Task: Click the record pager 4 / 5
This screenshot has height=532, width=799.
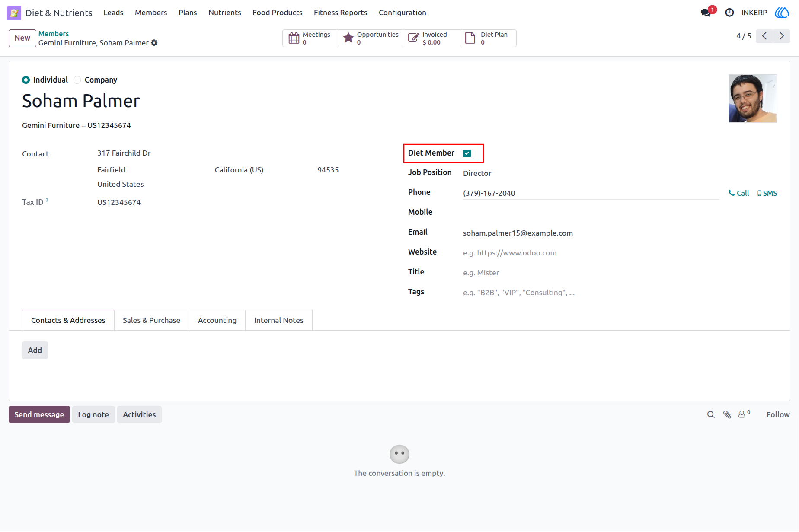Action: click(744, 36)
